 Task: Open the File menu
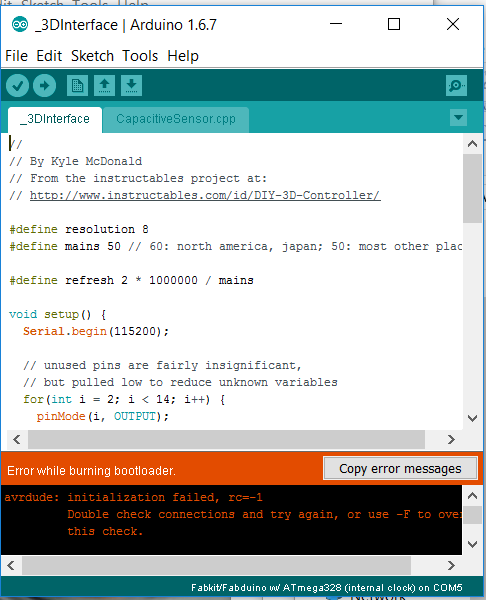click(x=16, y=56)
